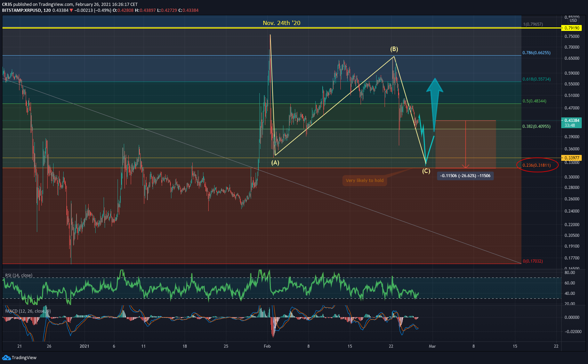Click the orange 0.33977 price tag
Image resolution: width=588 pixels, height=364 pixels.
[x=572, y=158]
